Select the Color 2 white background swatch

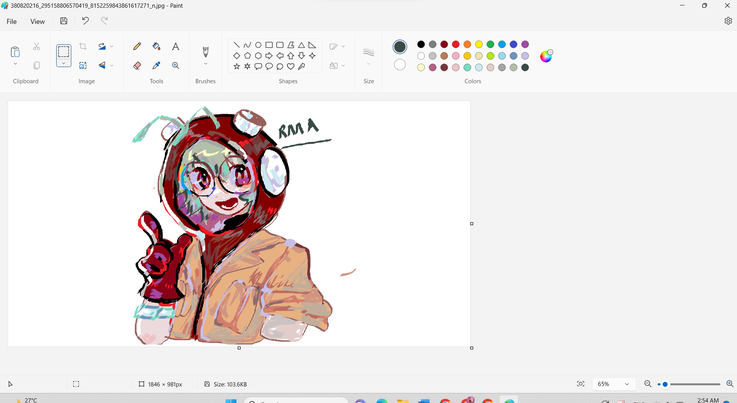click(x=400, y=64)
